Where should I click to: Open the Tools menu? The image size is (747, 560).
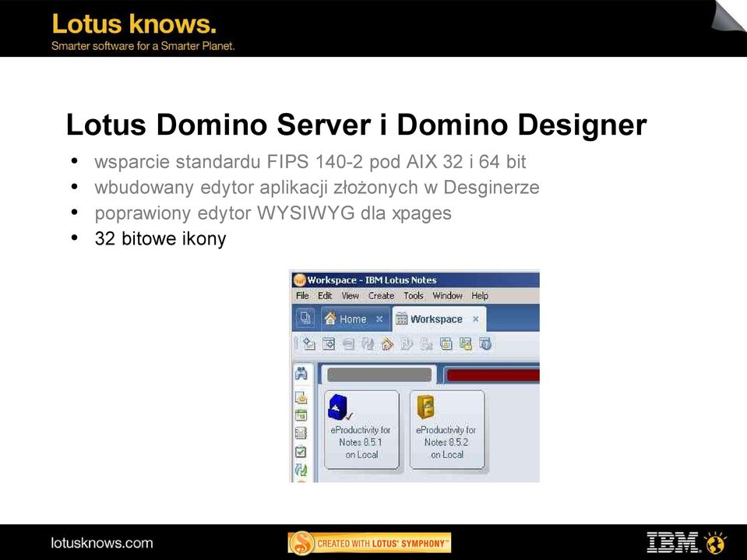[414, 296]
